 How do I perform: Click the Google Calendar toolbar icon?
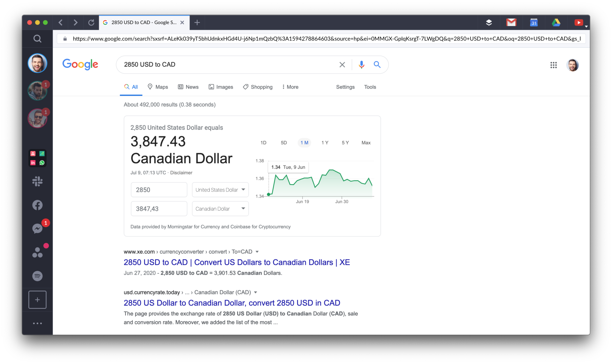click(534, 22)
